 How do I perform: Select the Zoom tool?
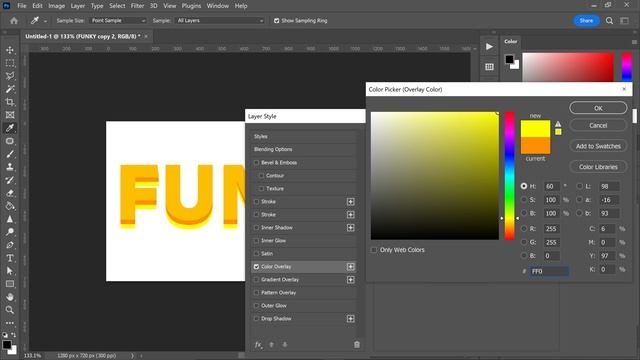pyautogui.click(x=10, y=310)
